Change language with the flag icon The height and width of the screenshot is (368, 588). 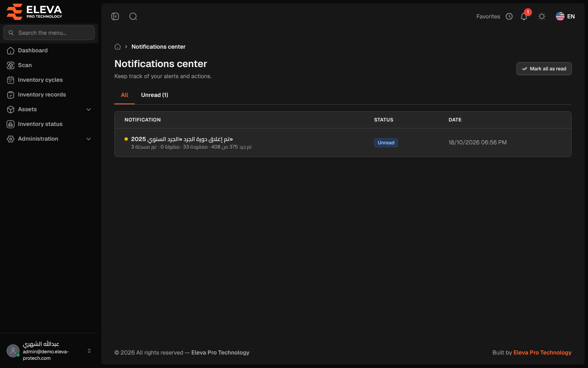click(560, 16)
